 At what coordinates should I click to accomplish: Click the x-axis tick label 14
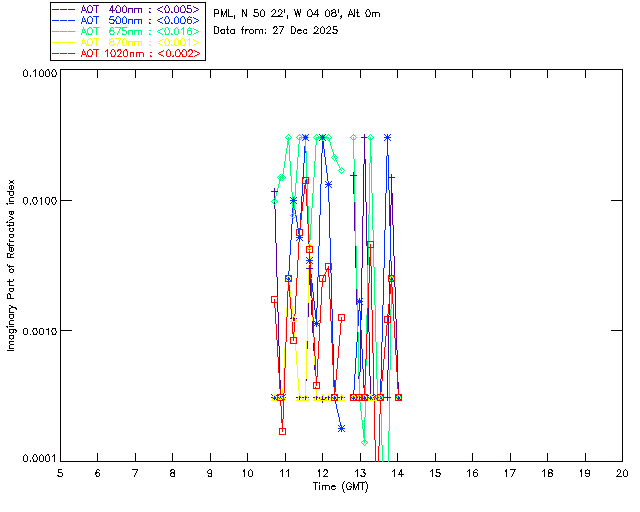398,473
